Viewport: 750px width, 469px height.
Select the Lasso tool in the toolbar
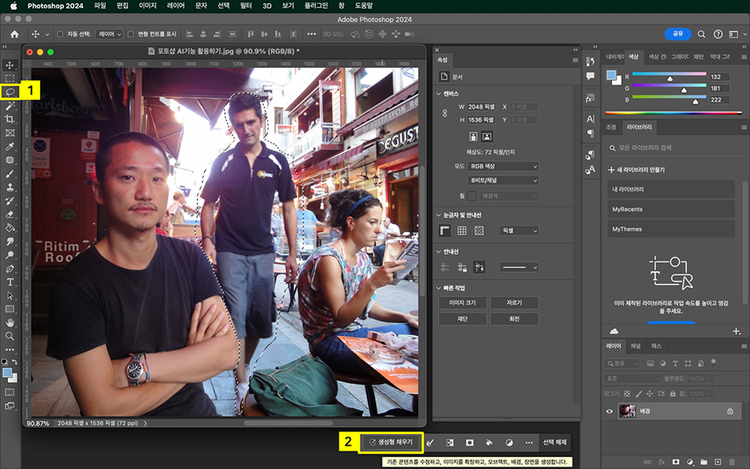tap(10, 91)
